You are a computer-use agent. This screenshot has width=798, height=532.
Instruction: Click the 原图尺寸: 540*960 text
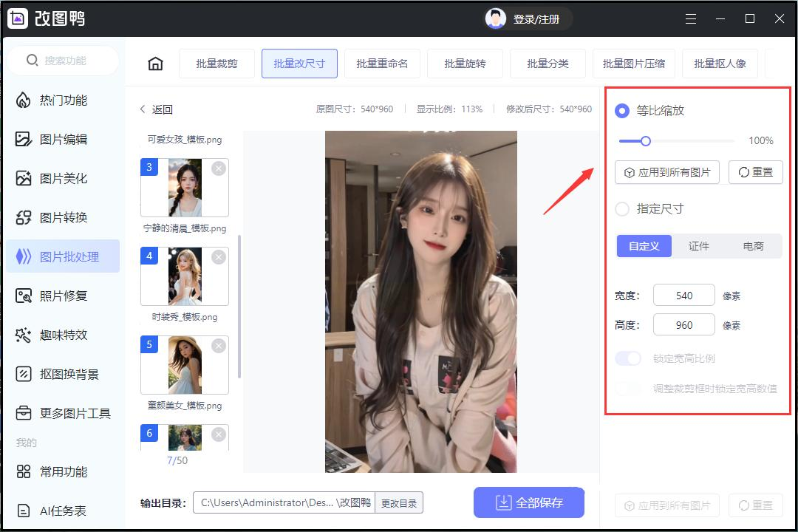click(x=355, y=109)
